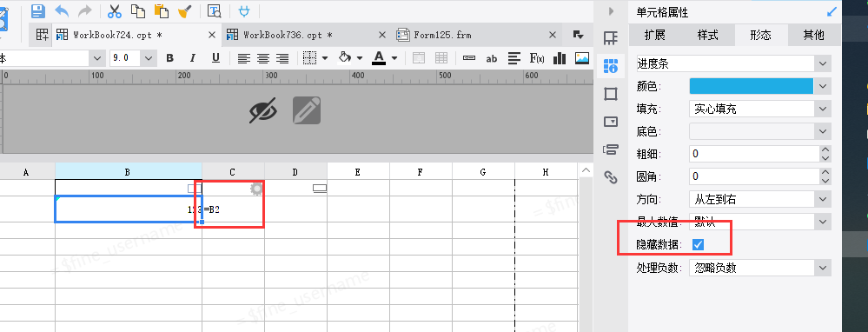Click the blue pin arrow in 单元格属性
The width and height of the screenshot is (868, 332).
pos(832,11)
